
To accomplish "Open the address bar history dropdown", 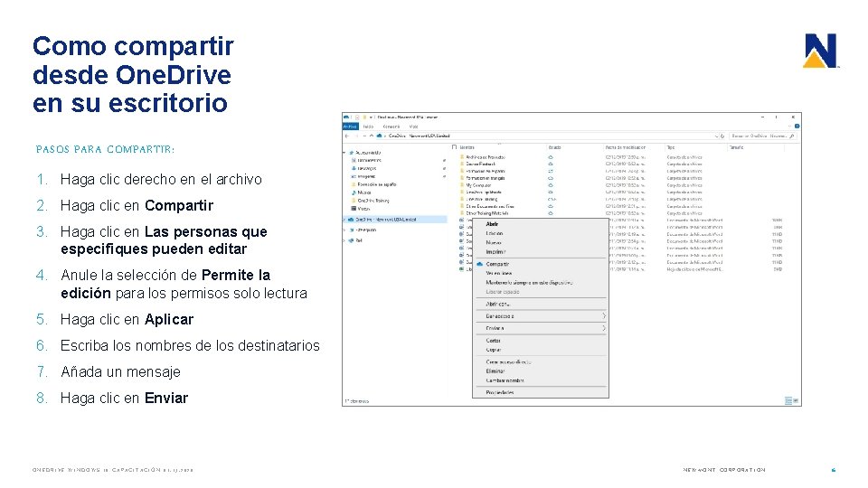I will (x=716, y=136).
